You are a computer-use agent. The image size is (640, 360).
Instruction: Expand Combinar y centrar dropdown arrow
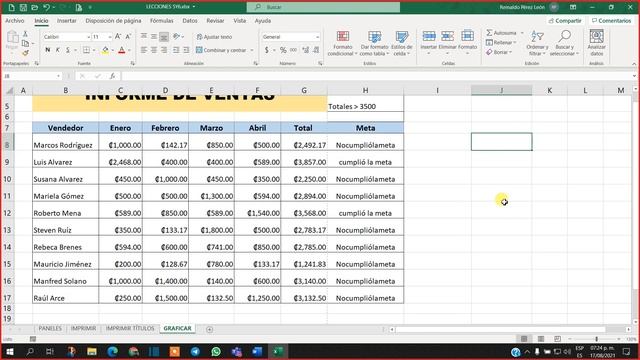click(x=252, y=50)
